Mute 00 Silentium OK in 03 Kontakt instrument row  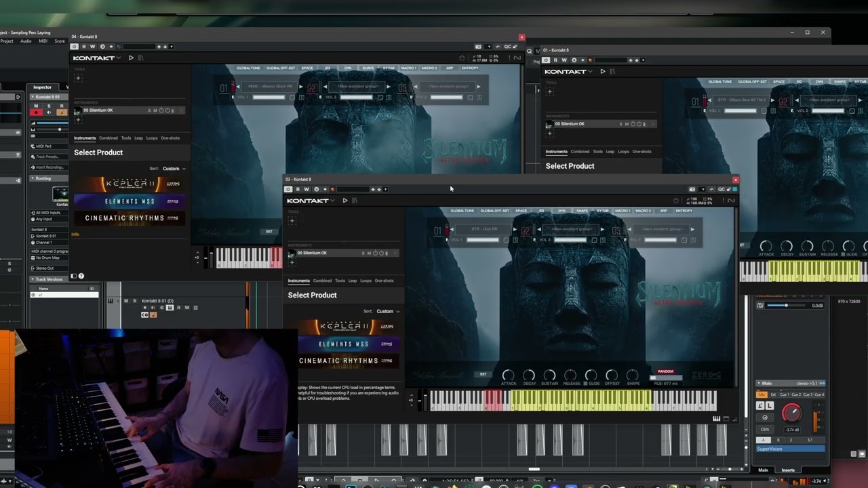369,253
